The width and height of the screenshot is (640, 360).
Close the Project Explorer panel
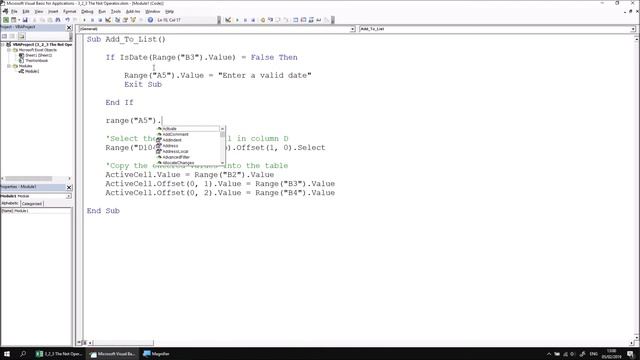[x=69, y=27]
